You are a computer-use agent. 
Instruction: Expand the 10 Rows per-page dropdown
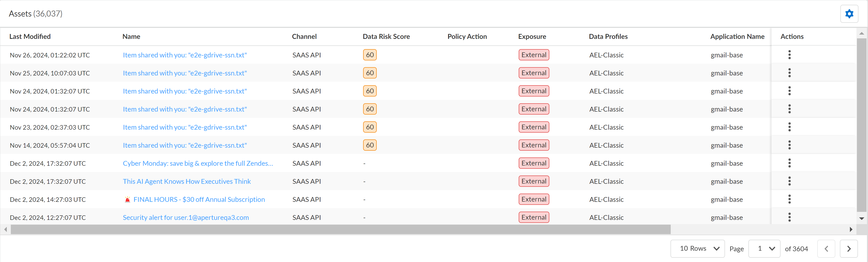(x=697, y=248)
